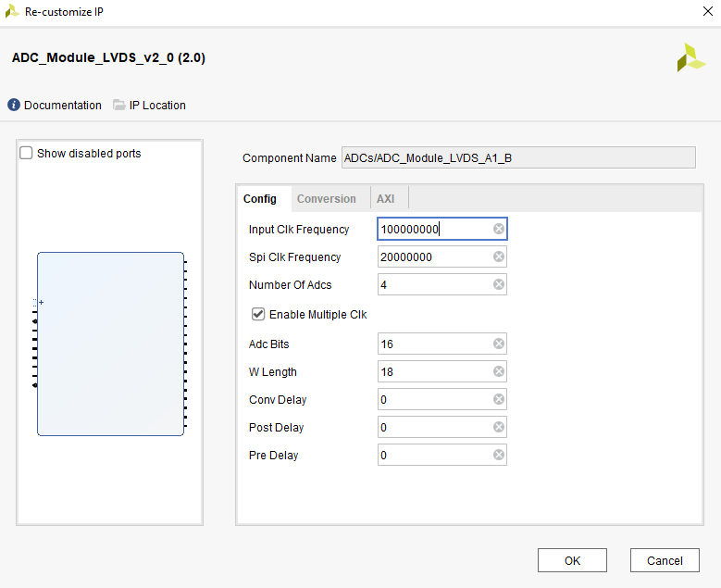Clear the Spi Clk Frequency value

pyautogui.click(x=499, y=256)
